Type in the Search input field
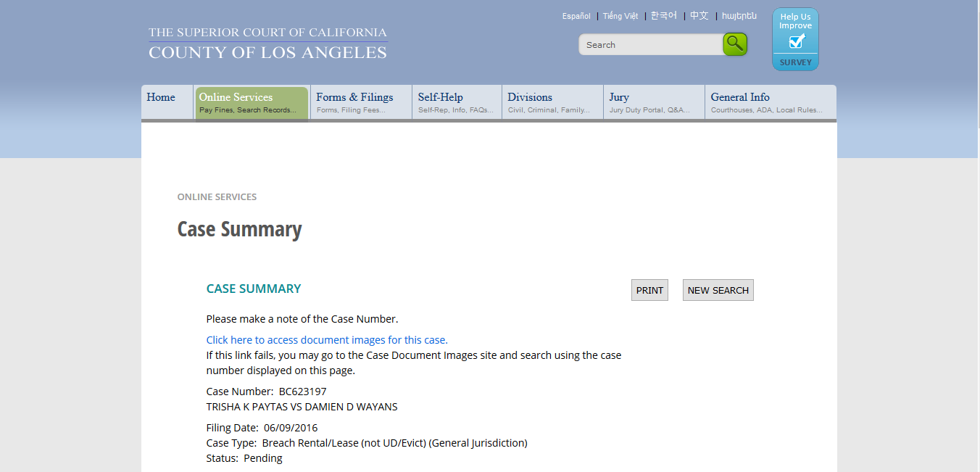The image size is (980, 472). tap(649, 45)
